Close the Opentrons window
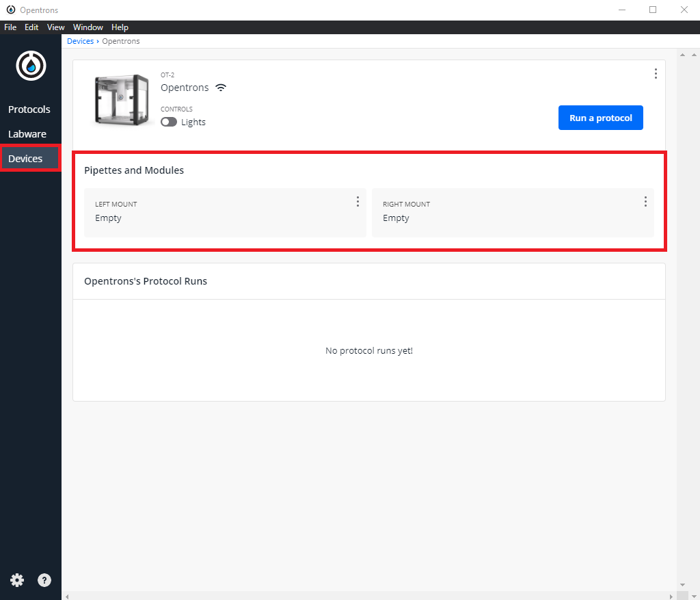700x600 pixels. click(684, 10)
